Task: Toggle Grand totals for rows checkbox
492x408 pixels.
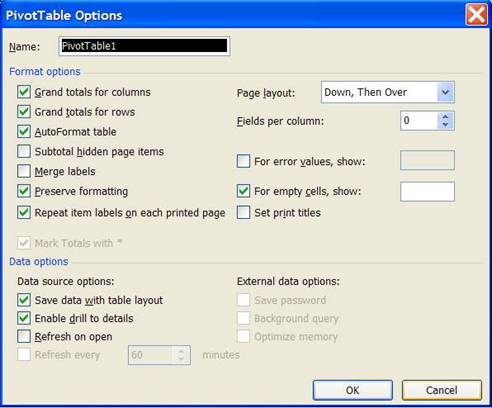Action: click(x=24, y=112)
